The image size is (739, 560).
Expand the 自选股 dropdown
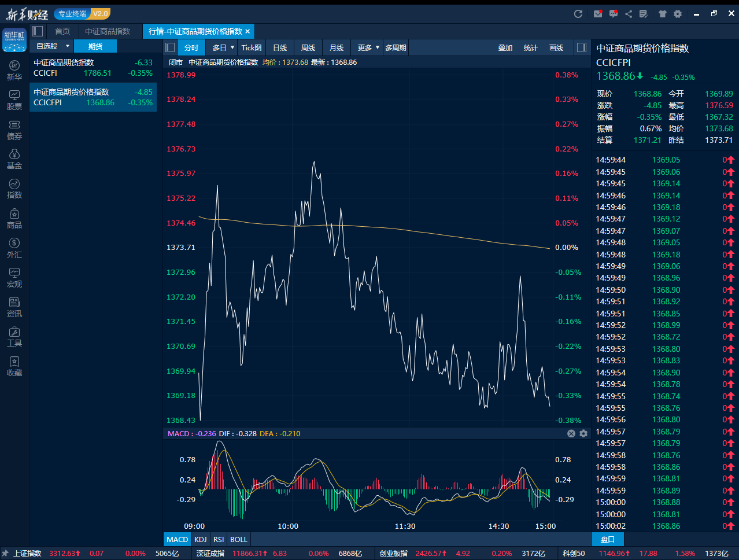(x=67, y=46)
